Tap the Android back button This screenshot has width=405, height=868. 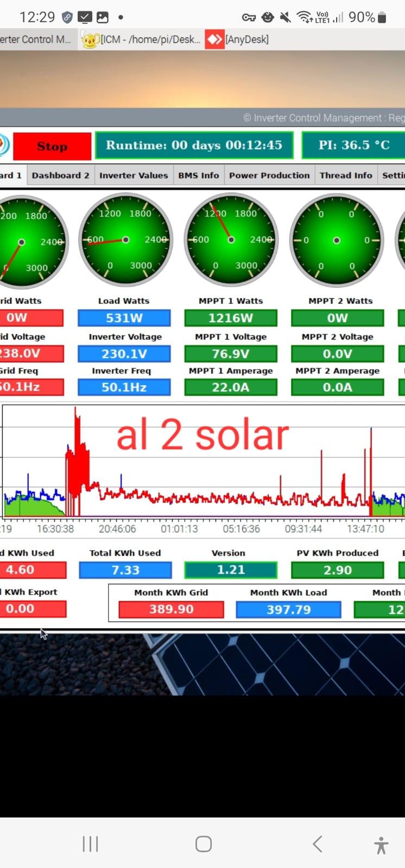317,844
